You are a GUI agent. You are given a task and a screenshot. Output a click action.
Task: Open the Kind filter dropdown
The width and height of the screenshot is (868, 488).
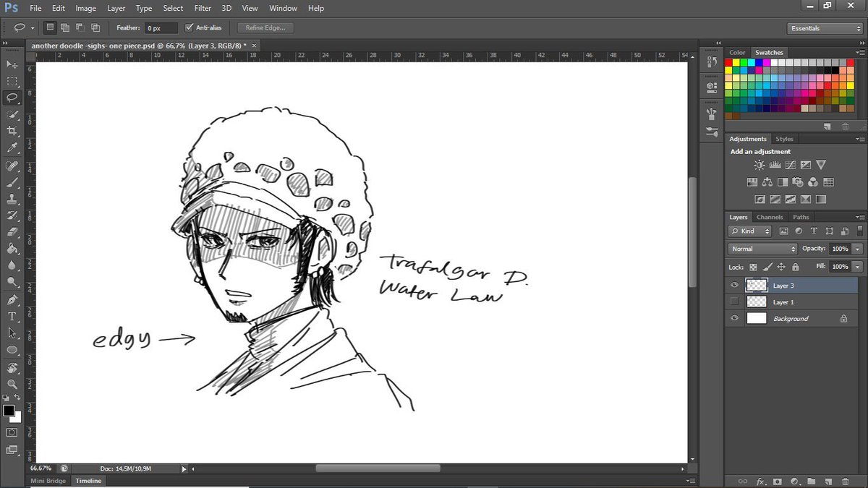tap(750, 231)
